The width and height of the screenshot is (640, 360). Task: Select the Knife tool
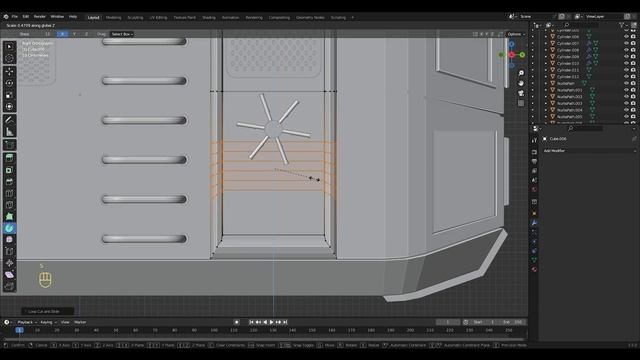pyautogui.click(x=9, y=205)
